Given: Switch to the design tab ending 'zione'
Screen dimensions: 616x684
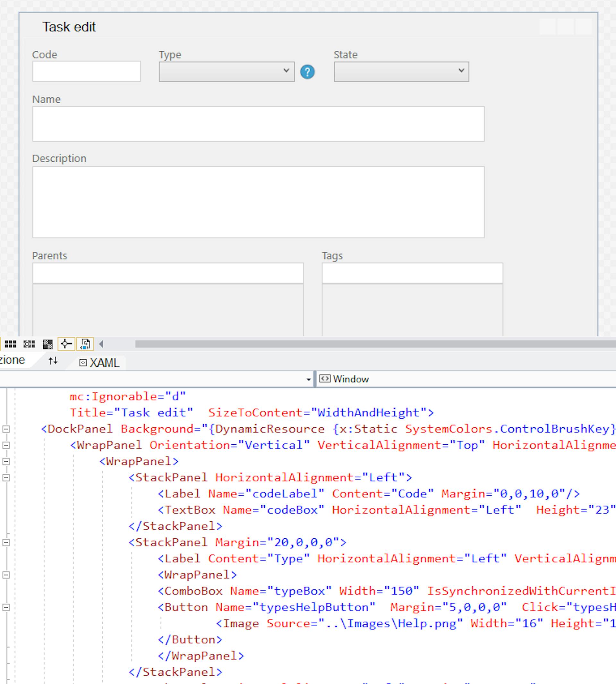Looking at the screenshot, I should click(13, 360).
